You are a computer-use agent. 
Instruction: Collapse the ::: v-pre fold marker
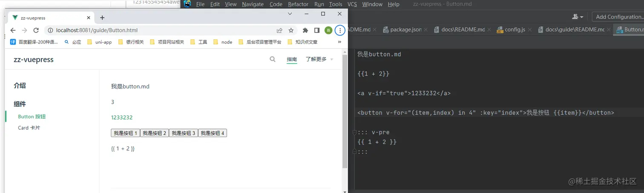click(x=354, y=132)
